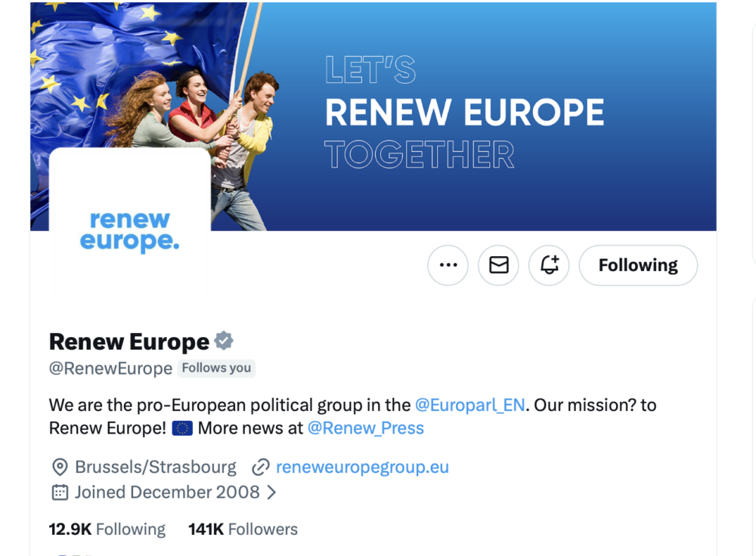Screen dimensions: 756x556
Task: Open the renew europe profile picture
Action: [x=130, y=230]
